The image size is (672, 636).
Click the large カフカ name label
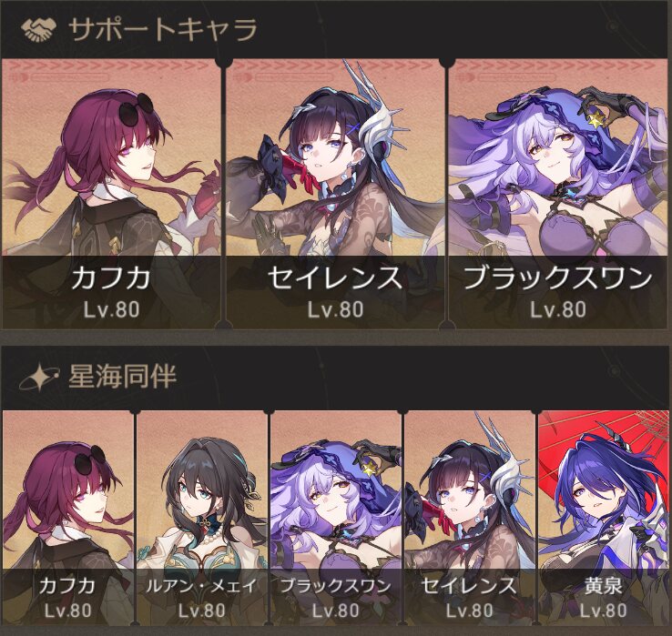tap(111, 278)
